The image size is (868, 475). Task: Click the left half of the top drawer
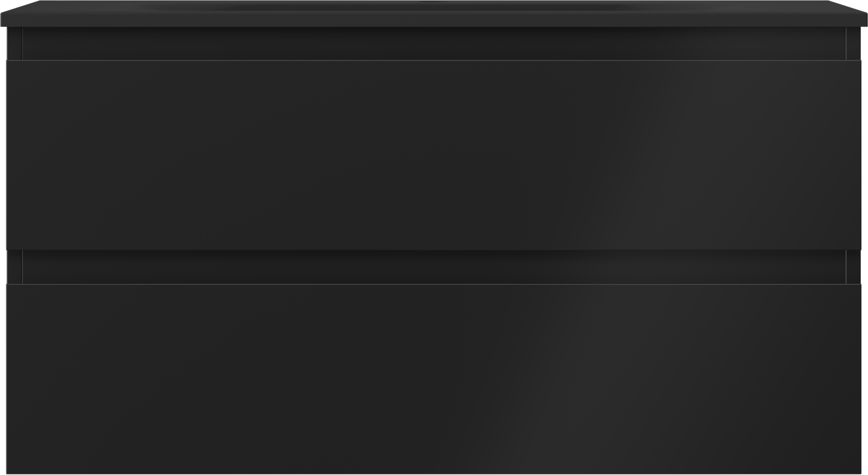coord(220,155)
